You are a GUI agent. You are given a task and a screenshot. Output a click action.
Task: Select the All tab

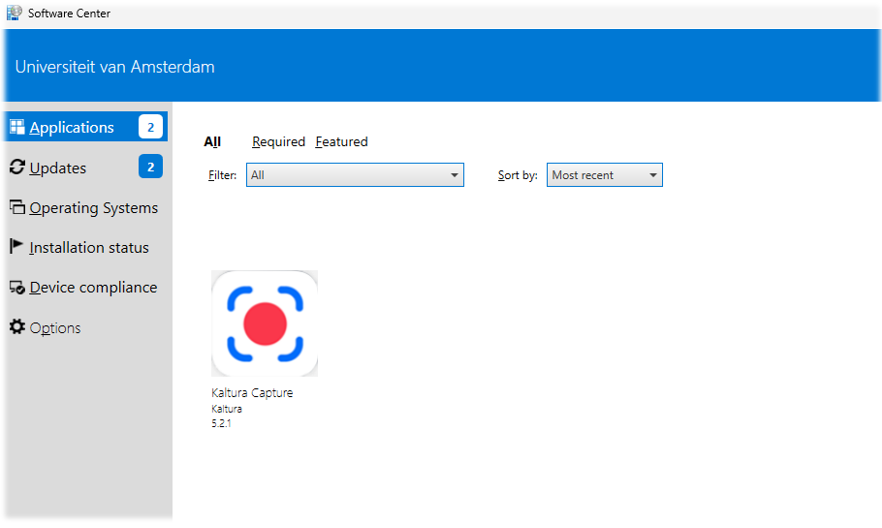212,142
